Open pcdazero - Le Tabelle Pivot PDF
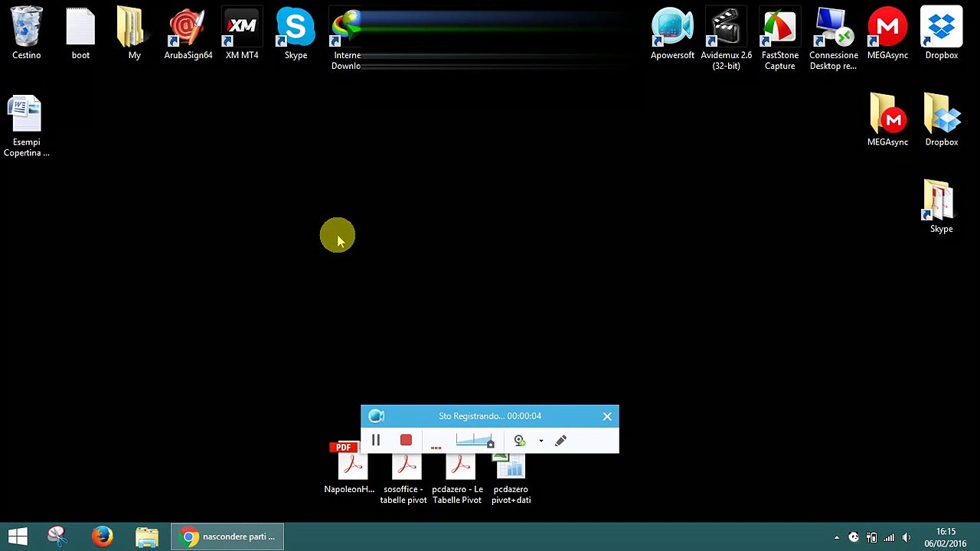The image size is (980, 551). (x=457, y=479)
